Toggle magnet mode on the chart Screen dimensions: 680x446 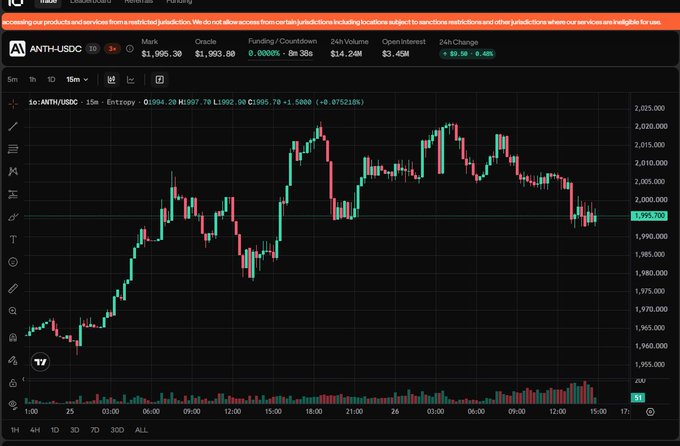click(x=13, y=337)
